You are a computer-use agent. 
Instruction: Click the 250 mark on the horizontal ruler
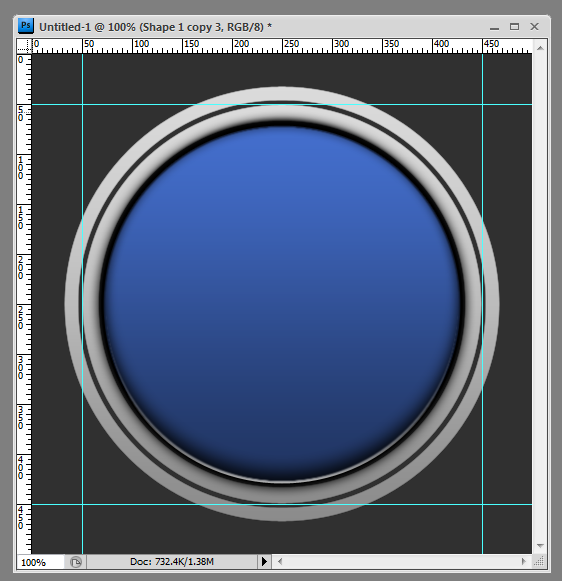[291, 44]
